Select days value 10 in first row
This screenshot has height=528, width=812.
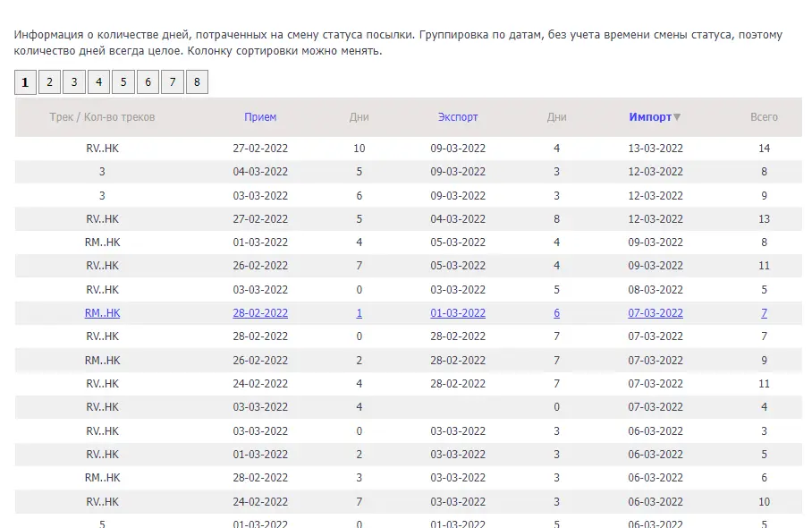[359, 149]
